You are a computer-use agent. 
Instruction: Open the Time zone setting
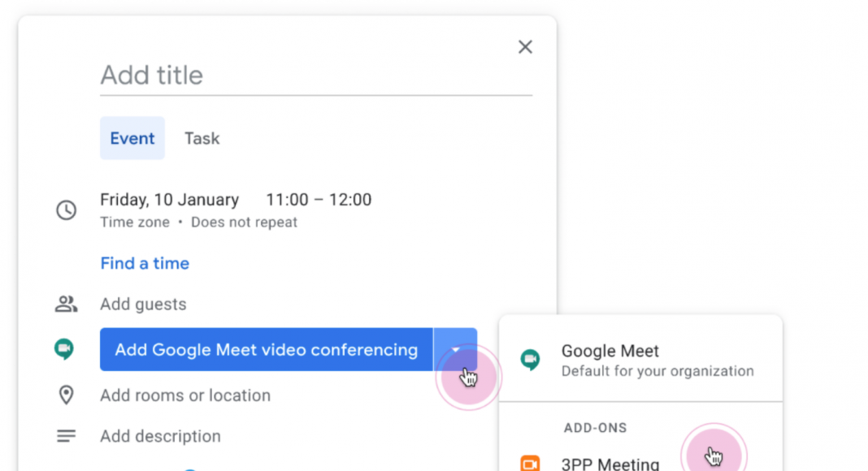[135, 223]
